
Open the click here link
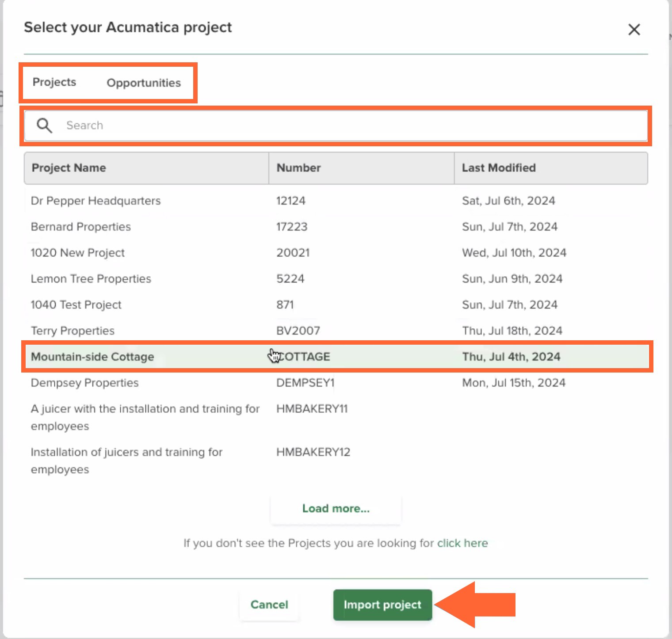tap(462, 543)
